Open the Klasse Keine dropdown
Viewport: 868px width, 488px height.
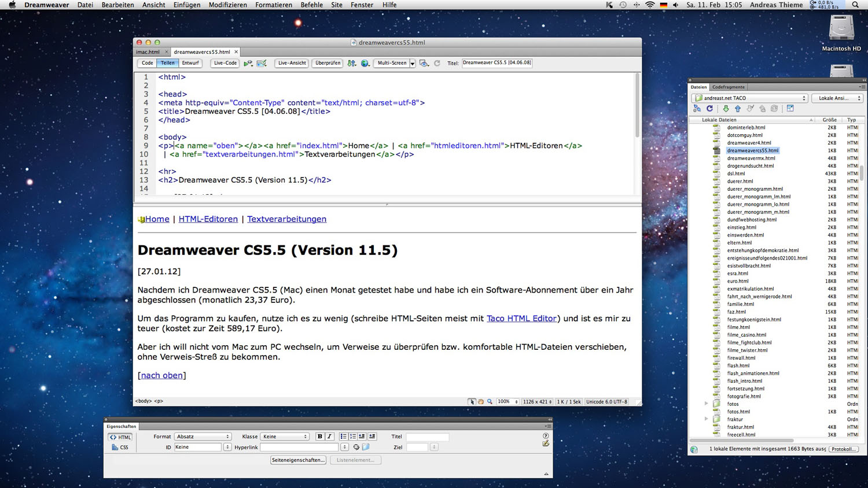click(285, 437)
